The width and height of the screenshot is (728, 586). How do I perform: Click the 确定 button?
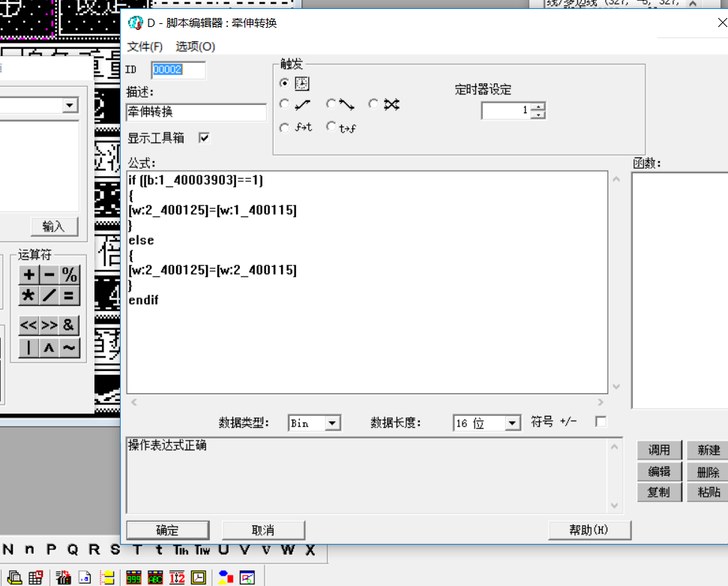click(167, 531)
